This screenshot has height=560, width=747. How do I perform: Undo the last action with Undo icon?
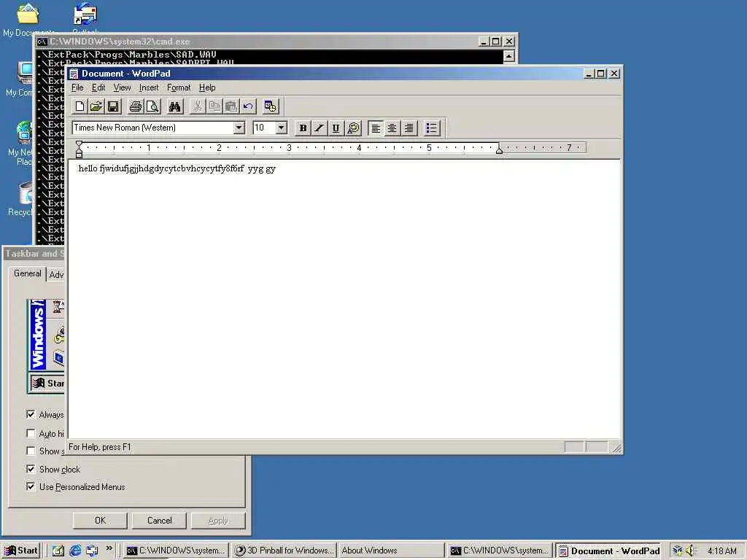click(248, 106)
